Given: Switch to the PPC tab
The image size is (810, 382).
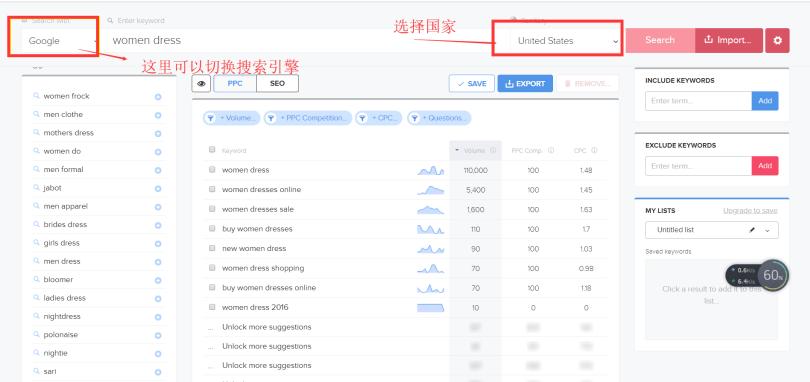Looking at the screenshot, I should (235, 83).
